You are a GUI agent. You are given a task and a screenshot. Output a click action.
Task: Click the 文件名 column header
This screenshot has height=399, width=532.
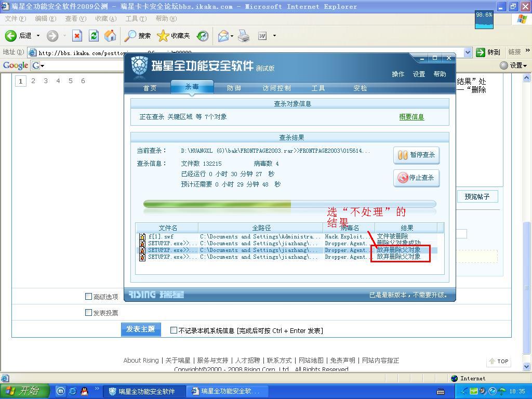click(168, 228)
